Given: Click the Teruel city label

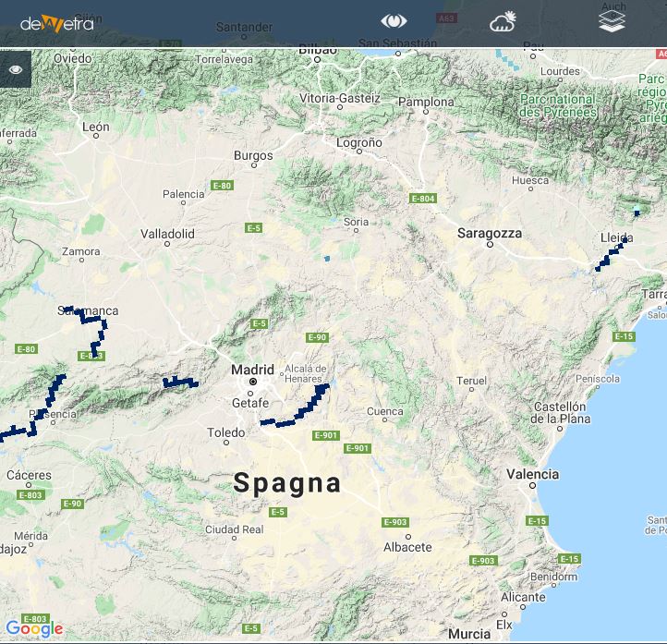Looking at the screenshot, I should pos(471,381).
